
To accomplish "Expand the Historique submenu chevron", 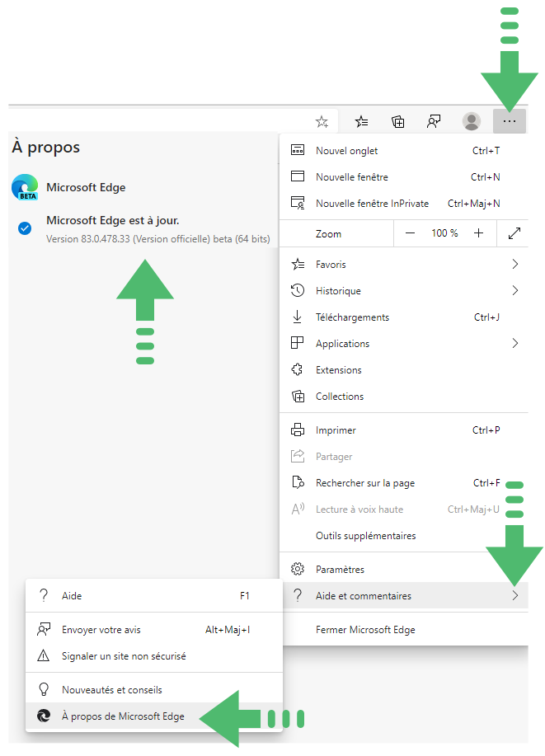I will pyautogui.click(x=514, y=290).
